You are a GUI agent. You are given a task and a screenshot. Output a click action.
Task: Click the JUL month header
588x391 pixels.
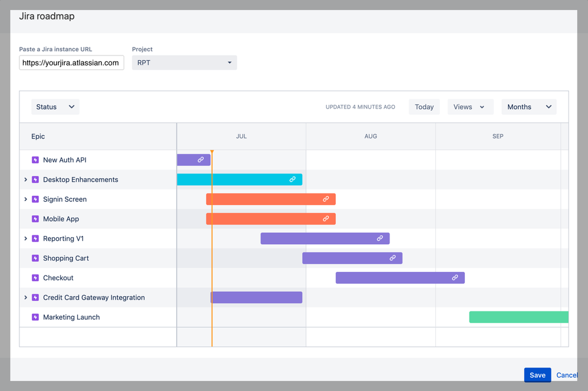[x=242, y=136]
